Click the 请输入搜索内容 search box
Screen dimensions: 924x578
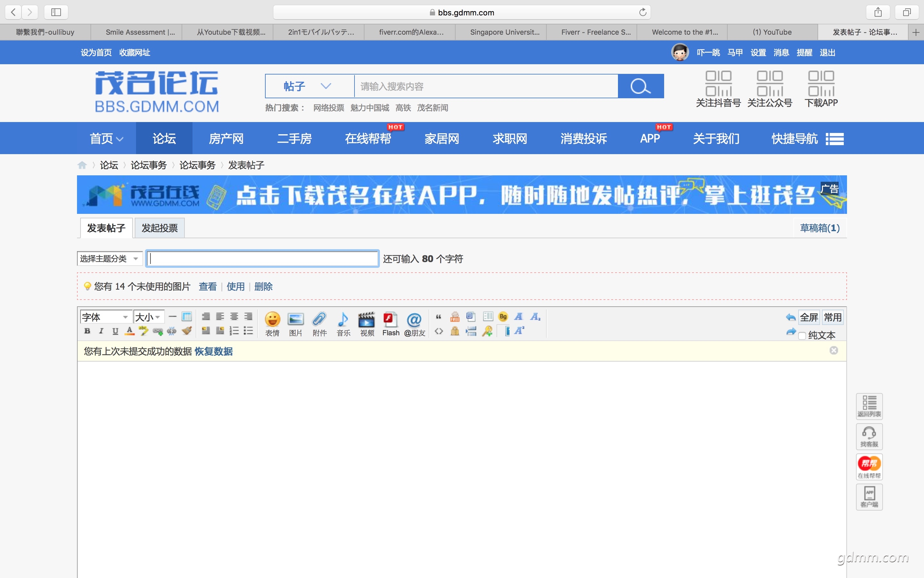[x=486, y=86]
